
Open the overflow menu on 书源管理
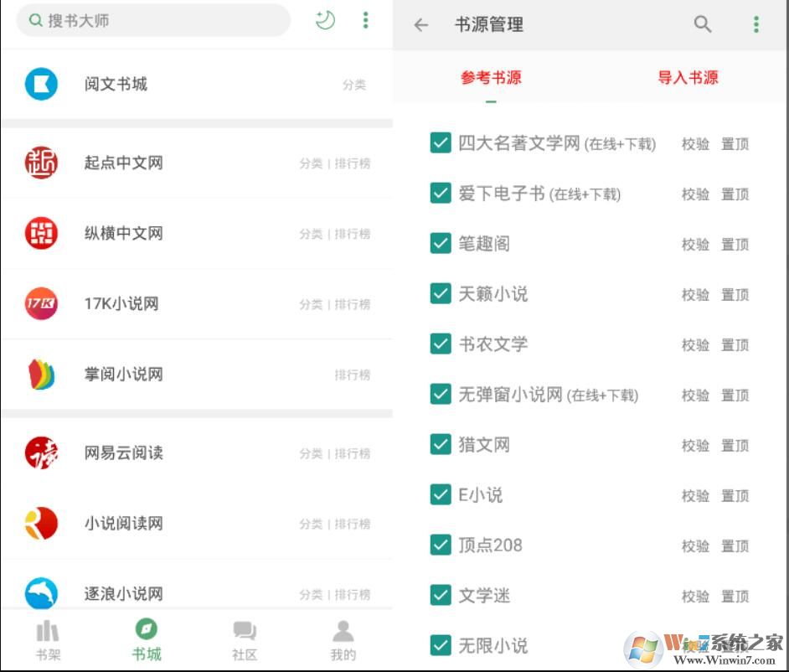[756, 24]
